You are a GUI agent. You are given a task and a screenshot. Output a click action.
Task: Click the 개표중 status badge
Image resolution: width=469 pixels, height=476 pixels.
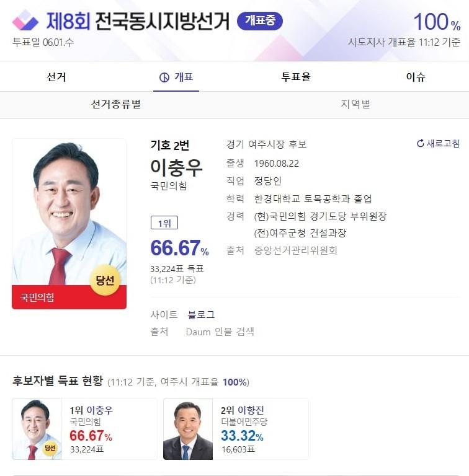click(260, 21)
